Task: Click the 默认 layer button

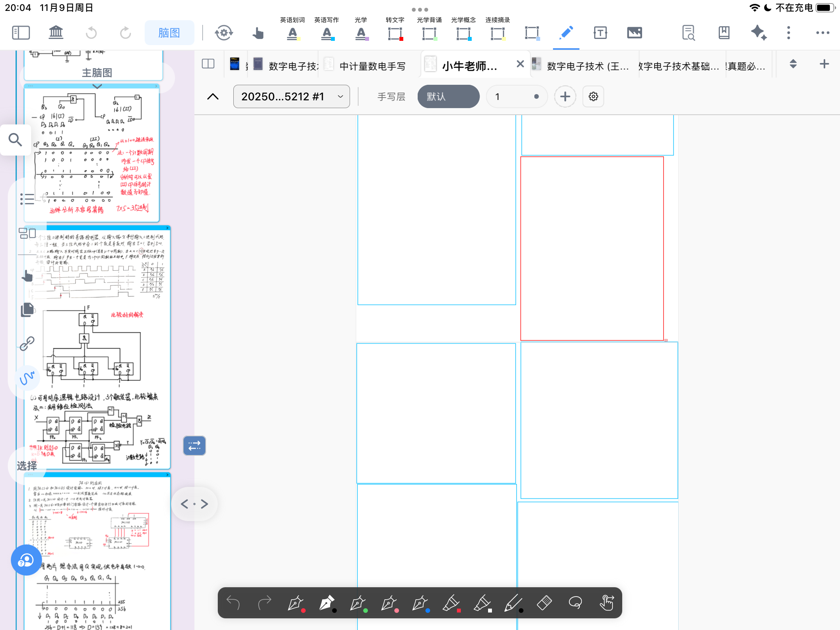Action: 448,96
